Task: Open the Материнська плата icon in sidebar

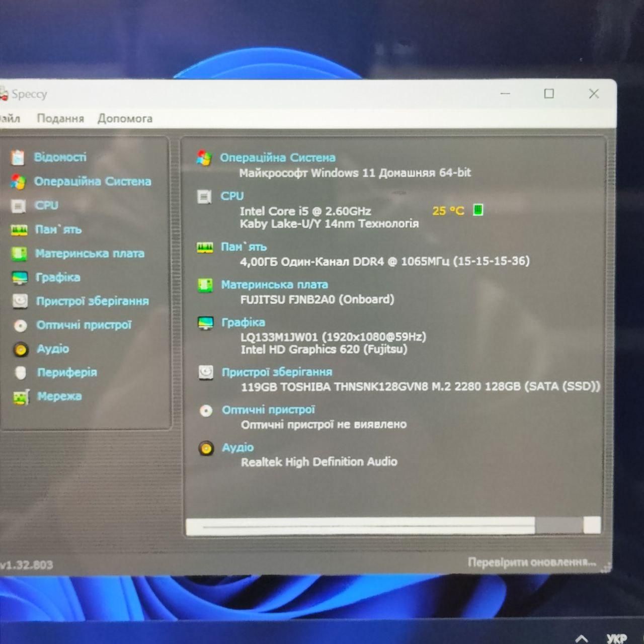Action: (19, 254)
